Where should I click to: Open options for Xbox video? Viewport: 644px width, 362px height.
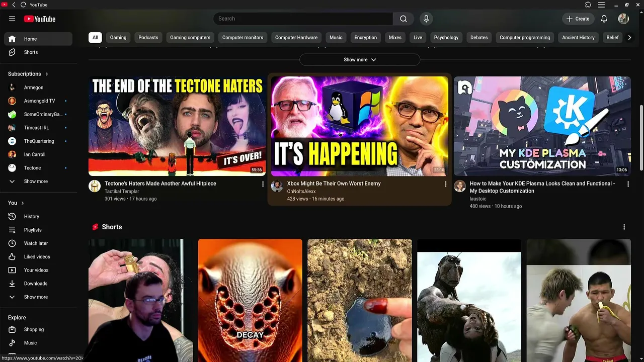coord(445,184)
